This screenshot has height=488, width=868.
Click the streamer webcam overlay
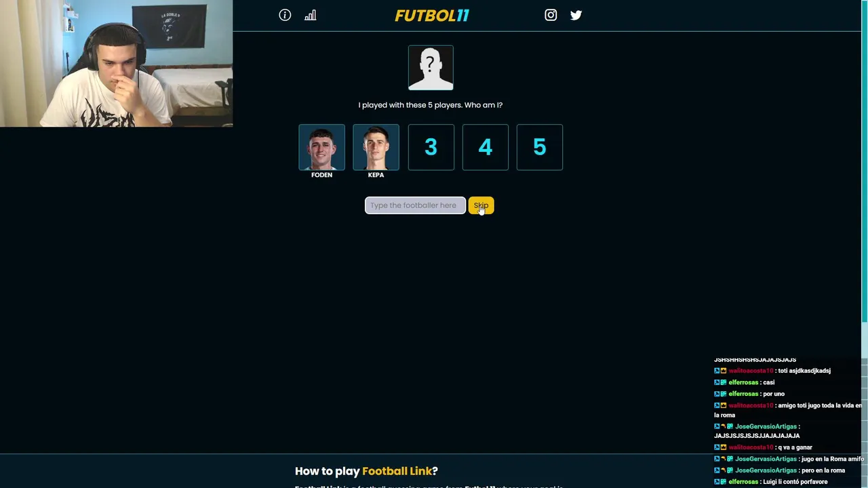pyautogui.click(x=116, y=64)
